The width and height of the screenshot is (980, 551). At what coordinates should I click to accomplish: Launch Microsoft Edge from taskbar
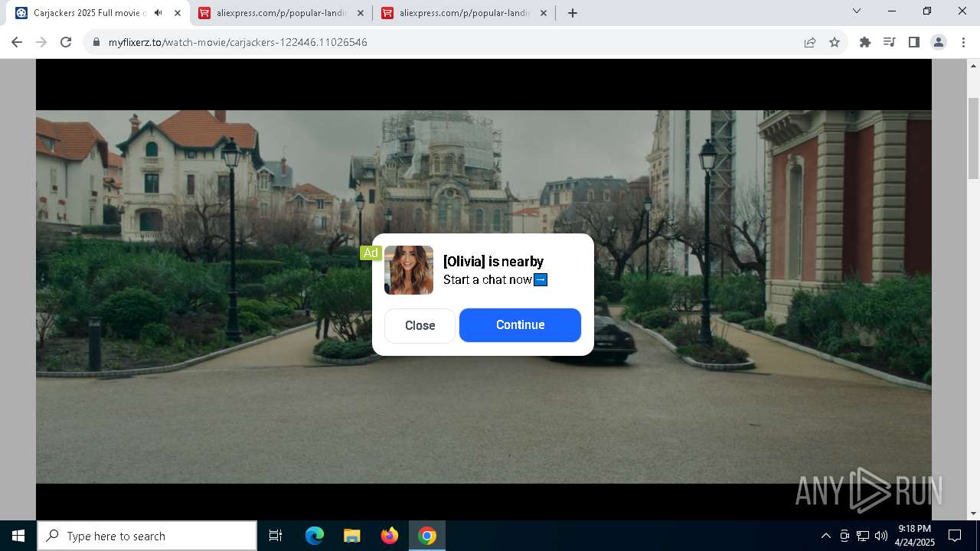tap(315, 536)
